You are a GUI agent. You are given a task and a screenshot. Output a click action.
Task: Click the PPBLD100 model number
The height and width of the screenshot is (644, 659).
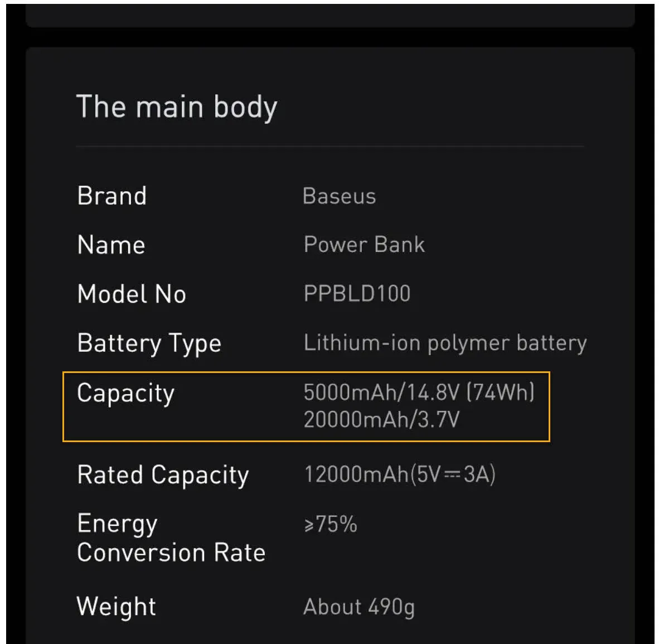(x=357, y=294)
